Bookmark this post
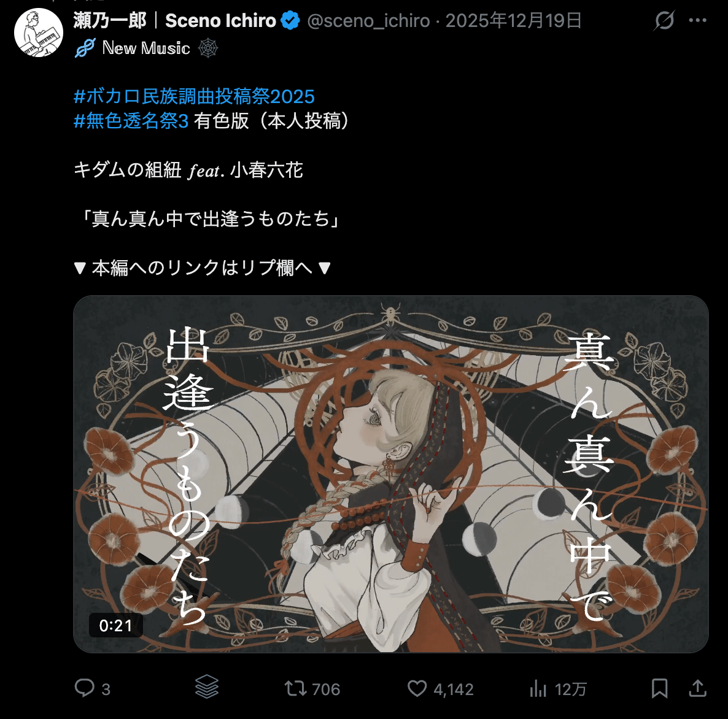728x719 pixels. [x=659, y=688]
